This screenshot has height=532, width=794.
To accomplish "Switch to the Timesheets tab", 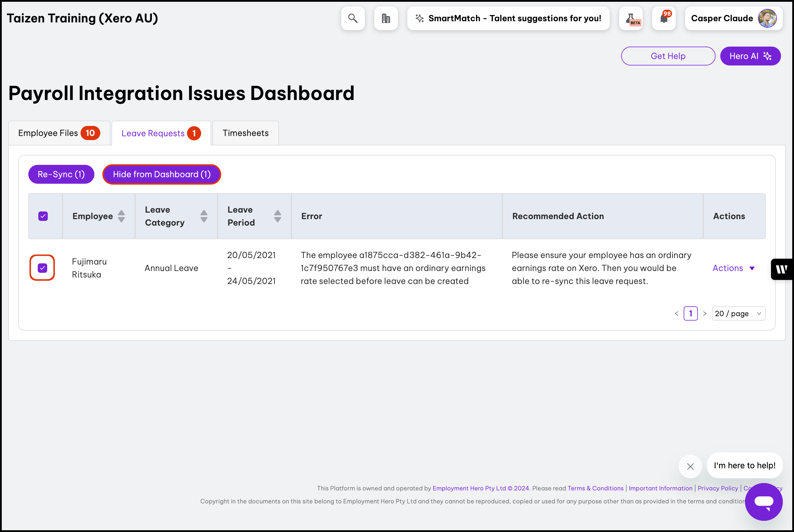I will pos(245,133).
